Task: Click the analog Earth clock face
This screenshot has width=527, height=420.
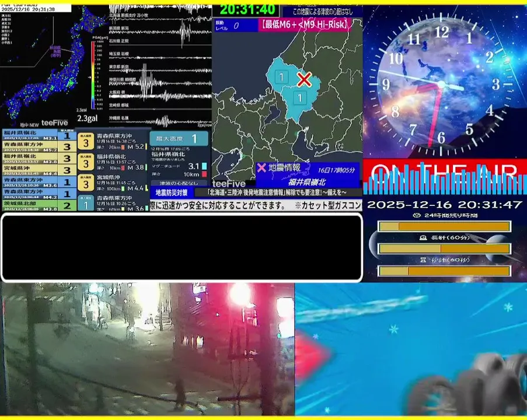Action: click(x=441, y=85)
